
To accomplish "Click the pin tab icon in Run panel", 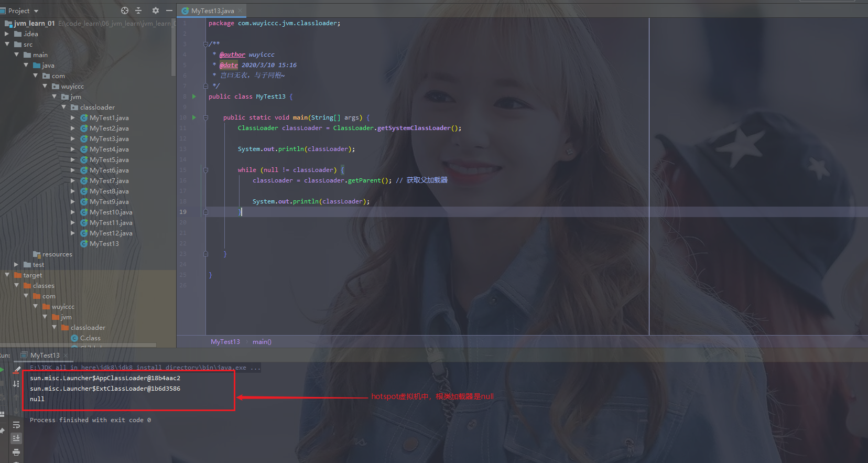I will [x=2, y=430].
